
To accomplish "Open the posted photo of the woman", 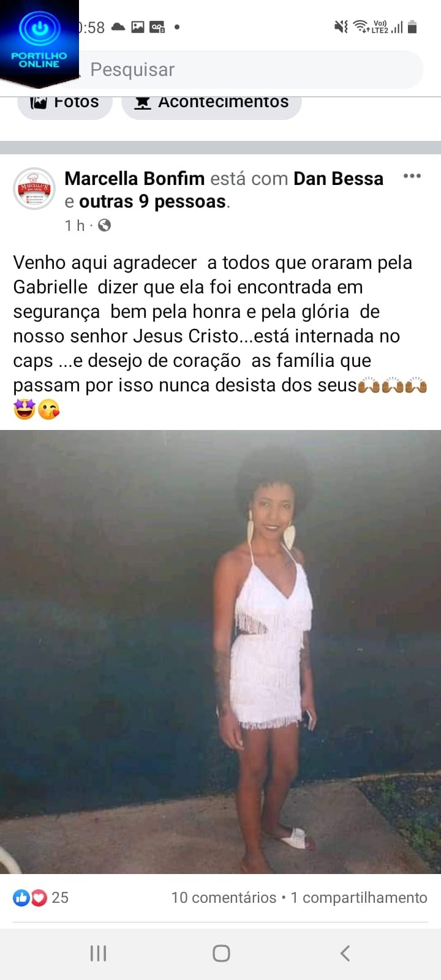I will (221, 652).
